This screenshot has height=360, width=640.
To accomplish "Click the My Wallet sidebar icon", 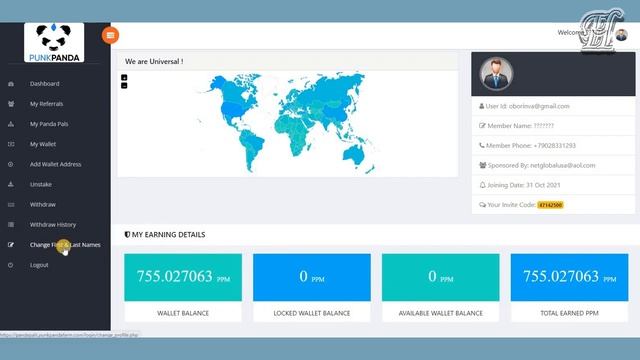I will click(11, 144).
